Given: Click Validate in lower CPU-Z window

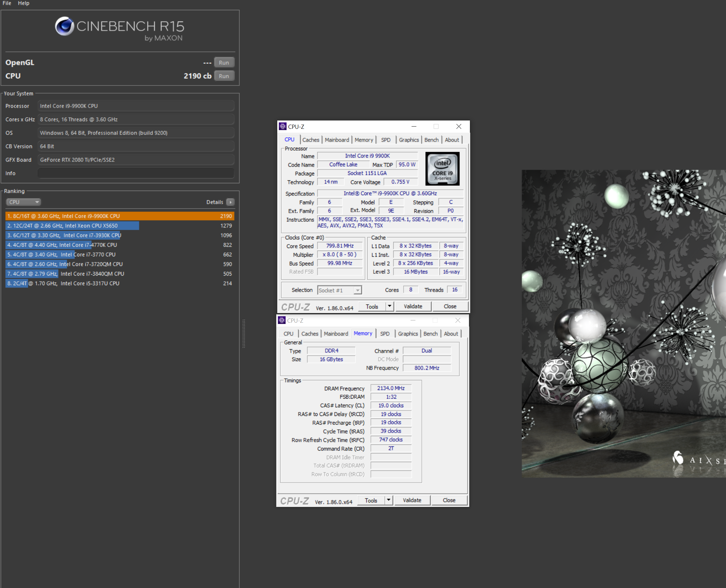Looking at the screenshot, I should [412, 501].
